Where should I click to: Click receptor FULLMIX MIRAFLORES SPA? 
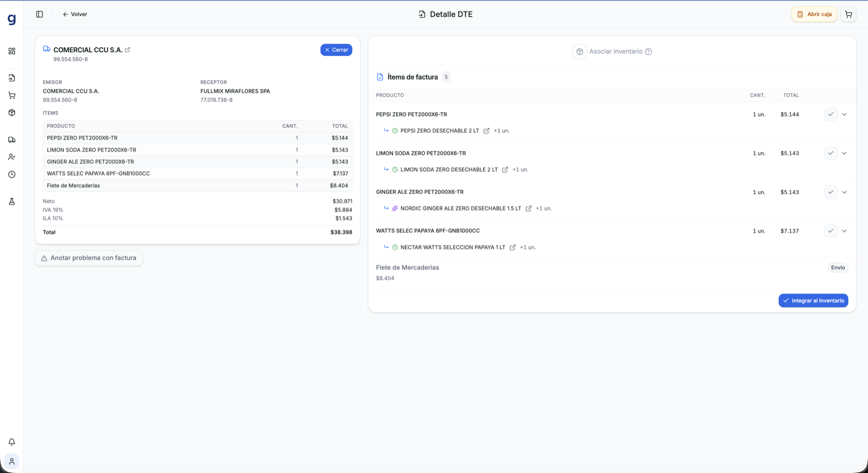coord(235,91)
